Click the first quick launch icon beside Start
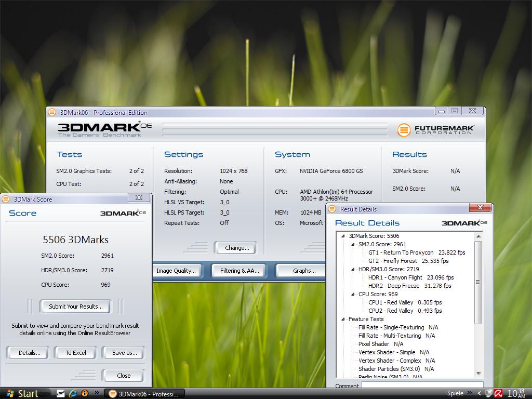The width and height of the screenshot is (532, 399). point(61,393)
